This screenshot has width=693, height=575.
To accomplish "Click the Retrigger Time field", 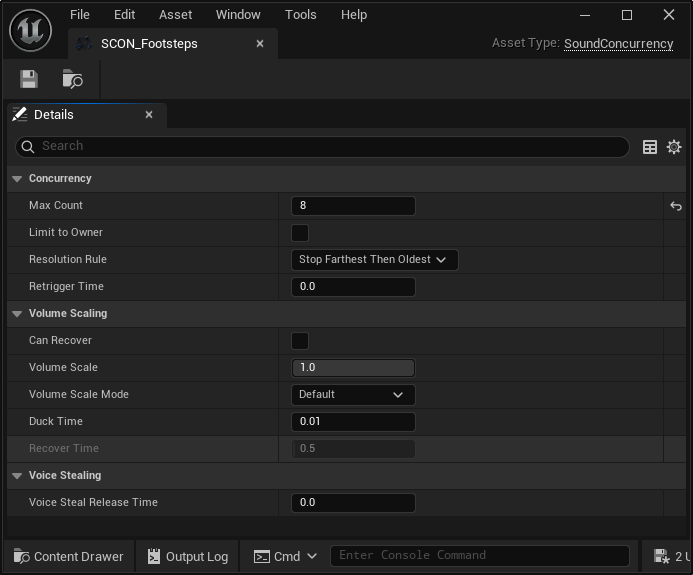I will pyautogui.click(x=353, y=287).
